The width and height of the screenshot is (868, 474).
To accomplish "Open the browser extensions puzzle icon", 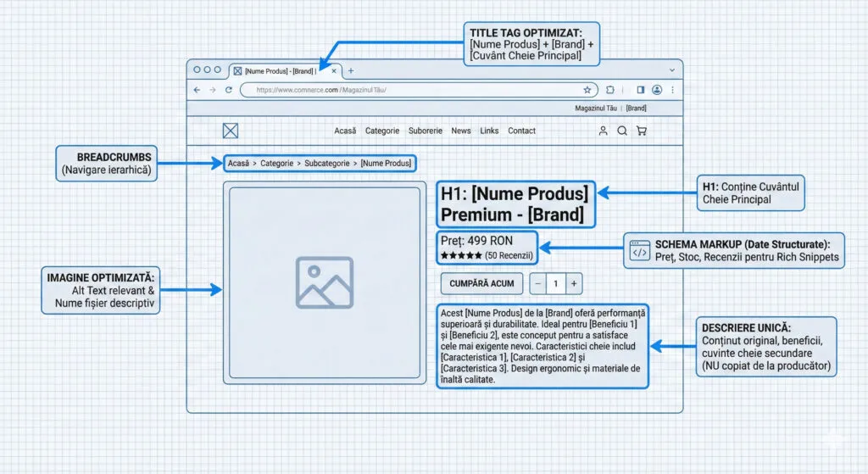I will [609, 89].
